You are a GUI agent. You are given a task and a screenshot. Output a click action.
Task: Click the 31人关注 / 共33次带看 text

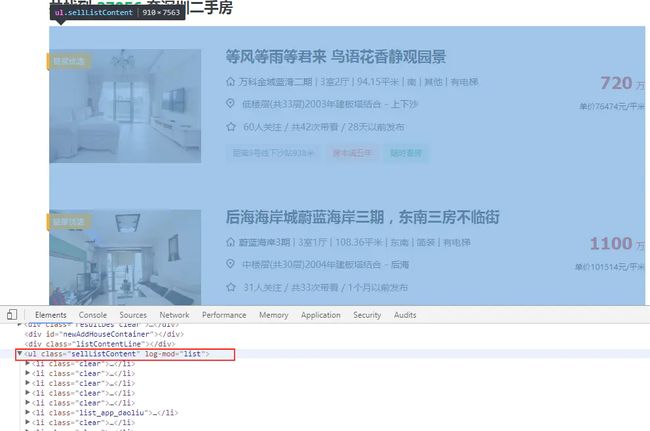[291, 288]
